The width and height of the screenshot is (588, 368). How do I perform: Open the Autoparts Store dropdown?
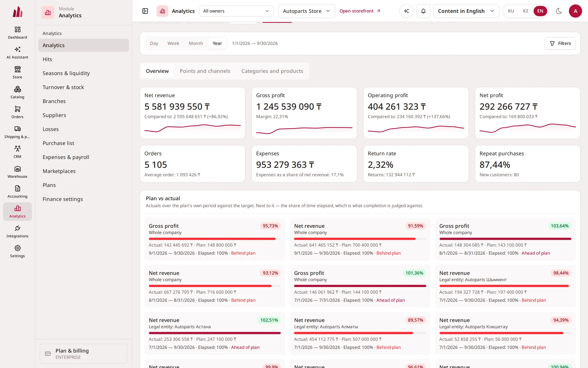point(307,11)
